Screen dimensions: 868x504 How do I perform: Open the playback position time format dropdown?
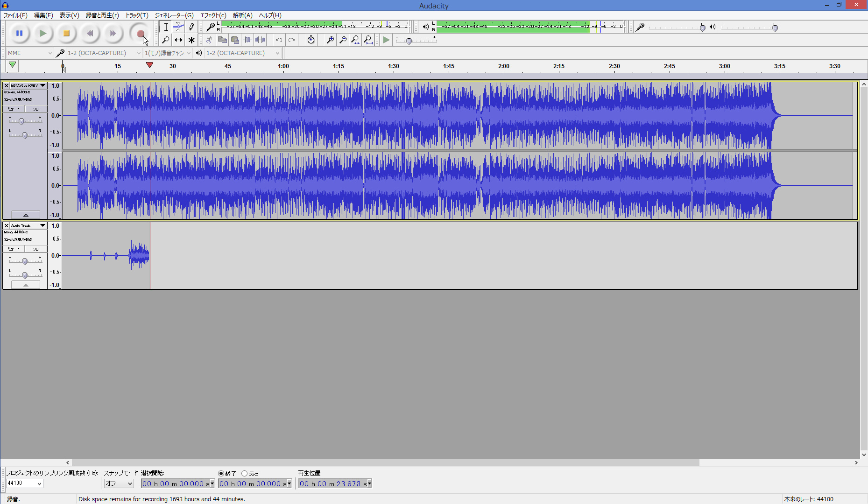pos(369,483)
